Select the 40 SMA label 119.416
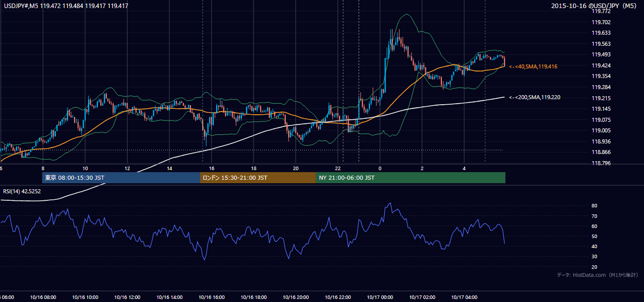This screenshot has height=302, width=644. click(x=533, y=66)
